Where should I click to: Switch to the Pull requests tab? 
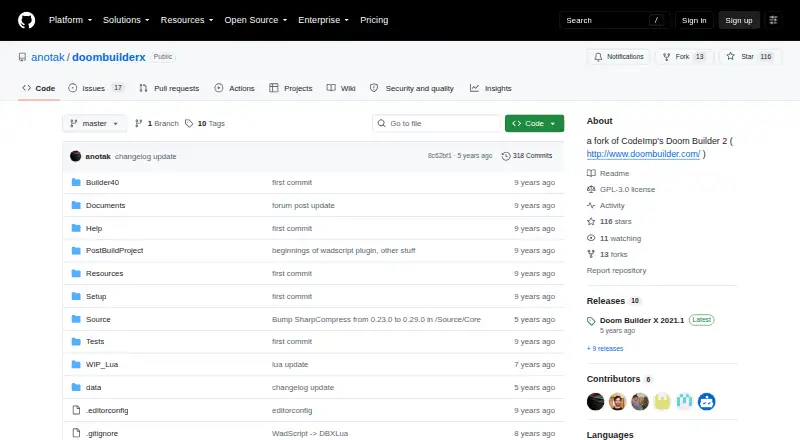coord(169,88)
